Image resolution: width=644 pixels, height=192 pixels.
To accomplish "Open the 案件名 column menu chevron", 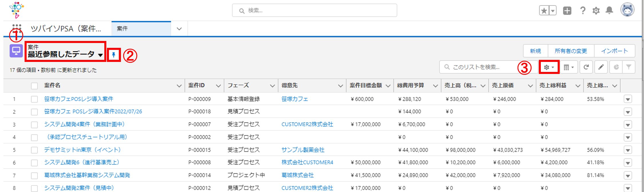I will click(179, 86).
